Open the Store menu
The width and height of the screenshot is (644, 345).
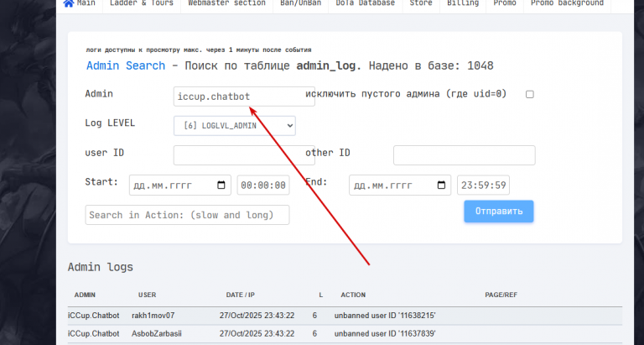tap(421, 3)
